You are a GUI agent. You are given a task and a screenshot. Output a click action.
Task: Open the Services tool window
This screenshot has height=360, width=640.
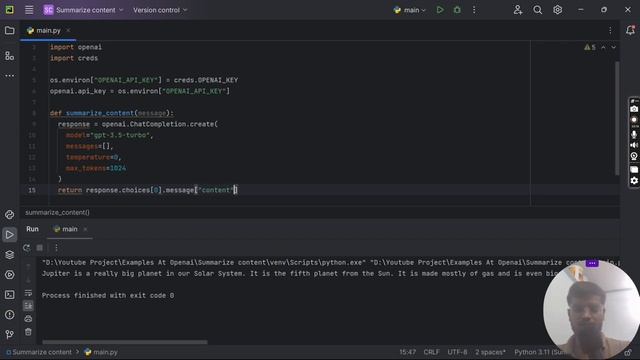click(9, 275)
